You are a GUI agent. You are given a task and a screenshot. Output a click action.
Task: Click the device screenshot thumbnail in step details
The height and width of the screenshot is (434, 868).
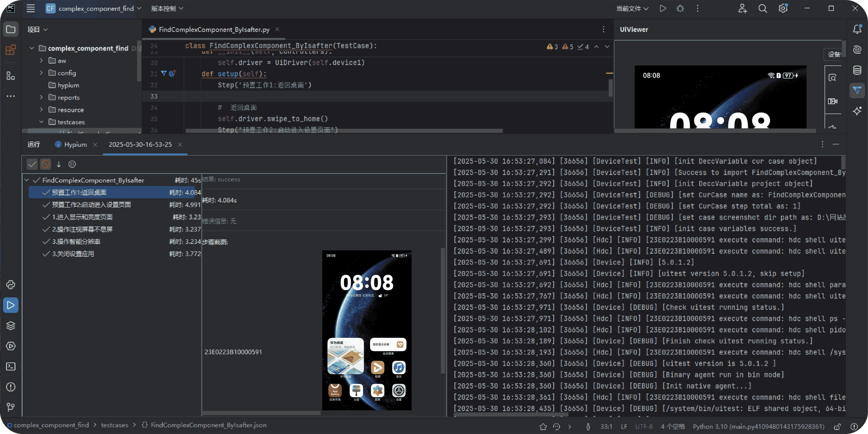pyautogui.click(x=367, y=332)
